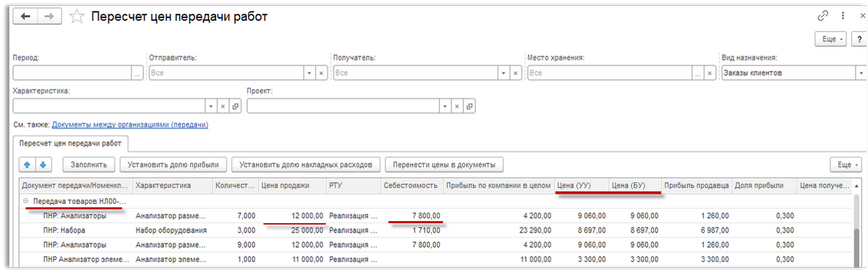Collapse the Передача товаров tree group
The width and height of the screenshot is (868, 273).
point(26,201)
